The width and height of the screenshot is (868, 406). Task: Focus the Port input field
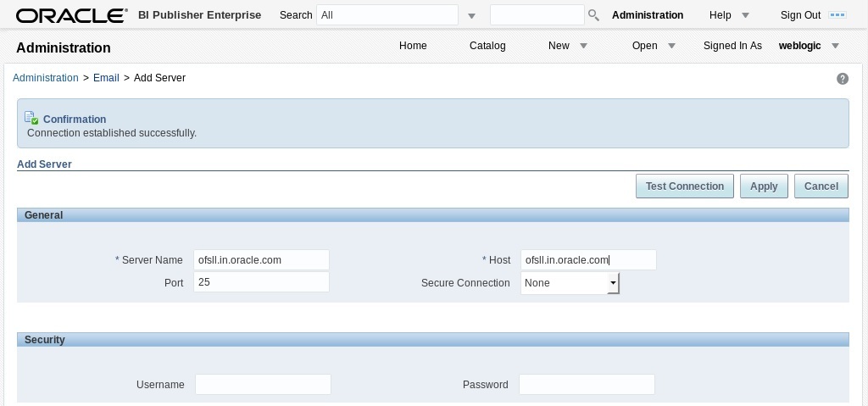[x=261, y=282]
